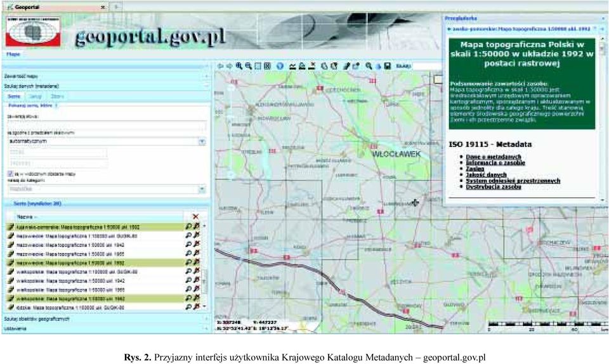Switch to the 'Usługi' tab
This screenshot has width=609, height=364.
coord(36,96)
